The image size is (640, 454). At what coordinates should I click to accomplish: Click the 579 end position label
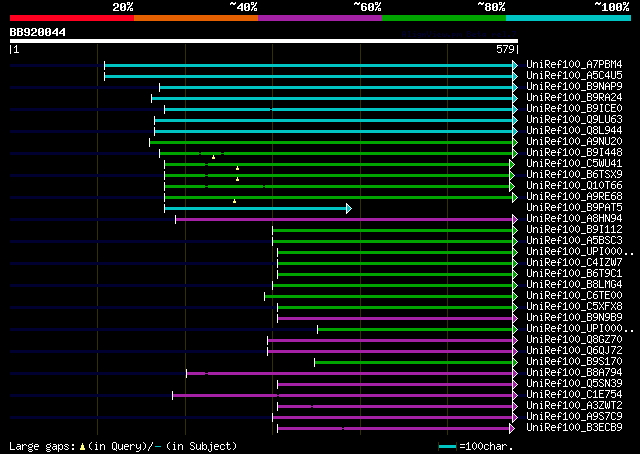(x=505, y=49)
